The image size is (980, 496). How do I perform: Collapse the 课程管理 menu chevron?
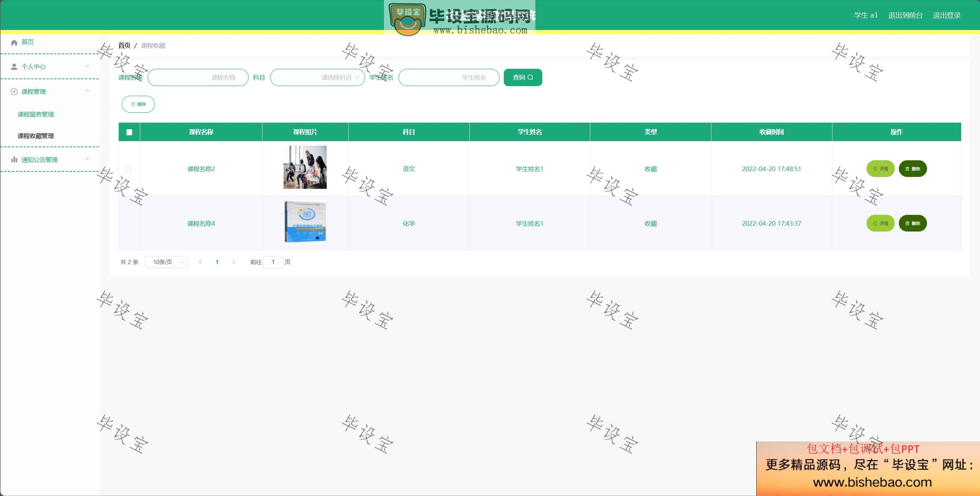pyautogui.click(x=87, y=91)
